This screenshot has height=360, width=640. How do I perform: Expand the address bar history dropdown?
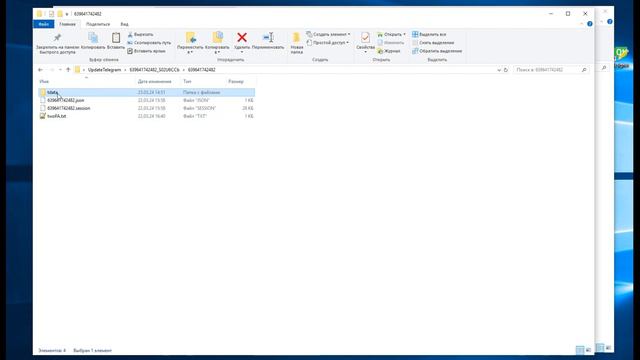pos(499,70)
